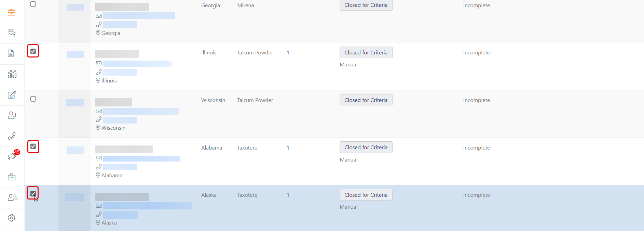Open the share icon with 45 badge
The width and height of the screenshot is (644, 231).
12,156
